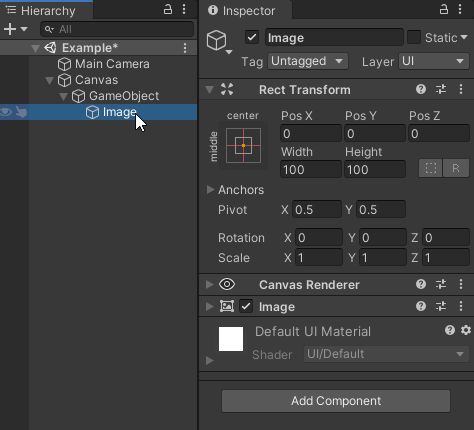Toggle the Static checkbox
The height and width of the screenshot is (430, 474).
[x=414, y=37]
